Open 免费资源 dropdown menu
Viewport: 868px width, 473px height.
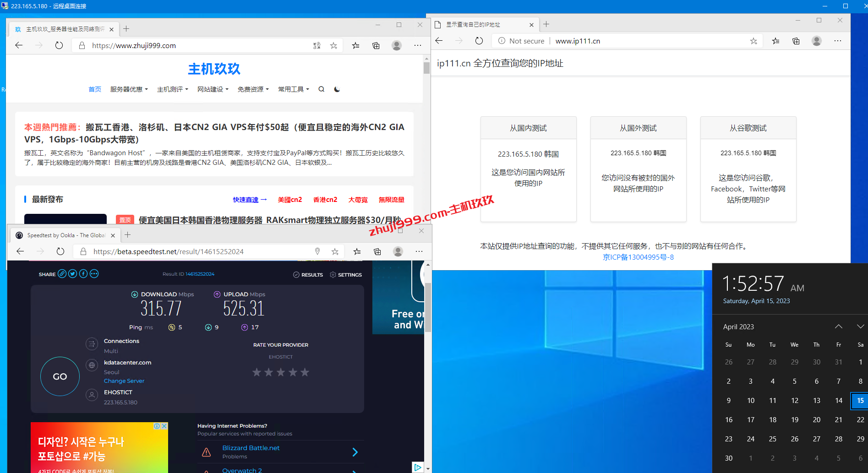click(x=253, y=89)
